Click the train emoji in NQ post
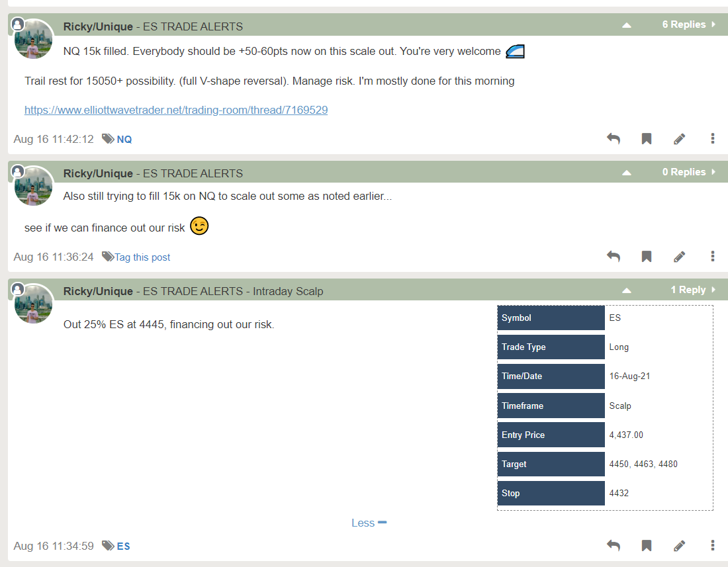 point(515,51)
